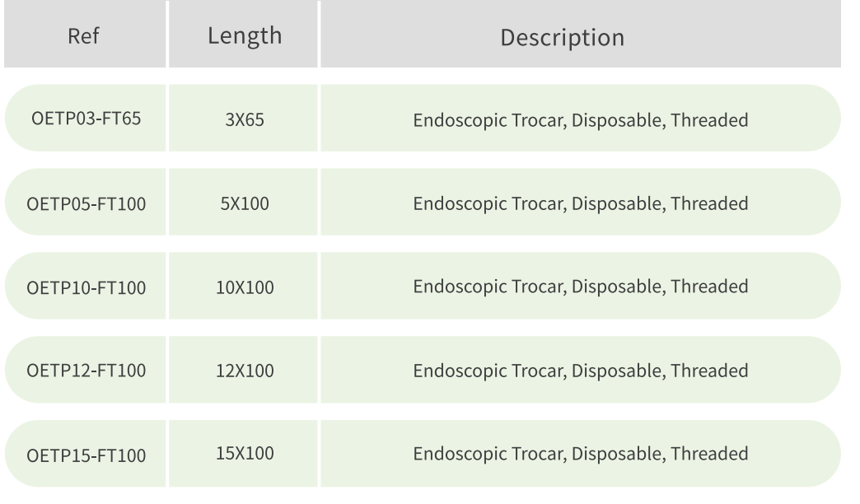Click the word Threaded in the 15X100 row
Viewport: 860px width, 504px height.
pos(709,454)
